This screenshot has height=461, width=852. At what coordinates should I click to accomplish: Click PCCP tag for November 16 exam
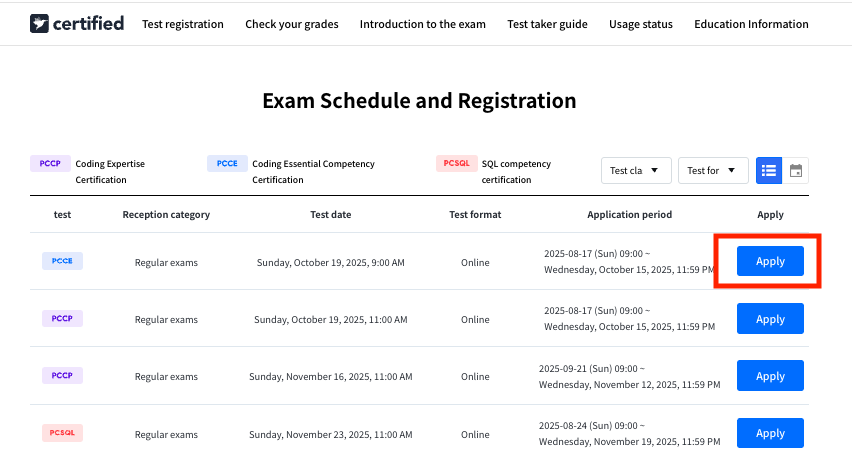62,375
